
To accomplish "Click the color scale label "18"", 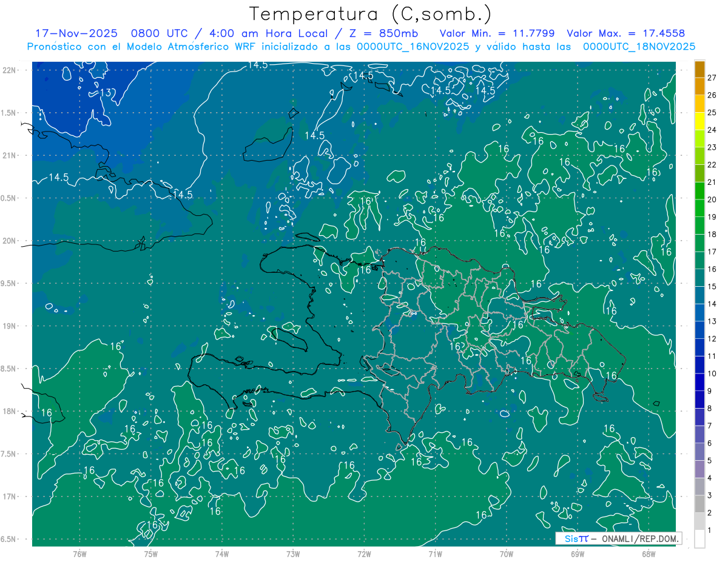I will [x=713, y=234].
